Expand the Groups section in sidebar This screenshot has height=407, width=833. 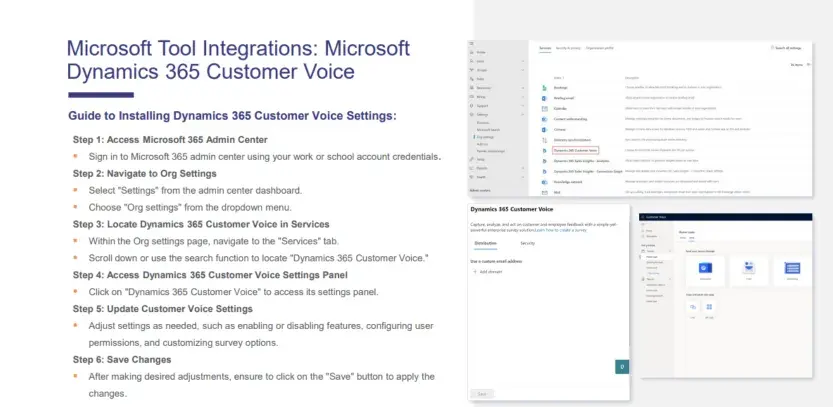point(523,70)
